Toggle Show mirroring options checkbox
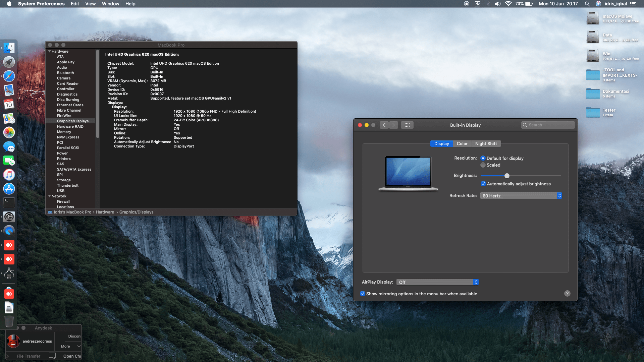This screenshot has width=644, height=362. coord(363,294)
